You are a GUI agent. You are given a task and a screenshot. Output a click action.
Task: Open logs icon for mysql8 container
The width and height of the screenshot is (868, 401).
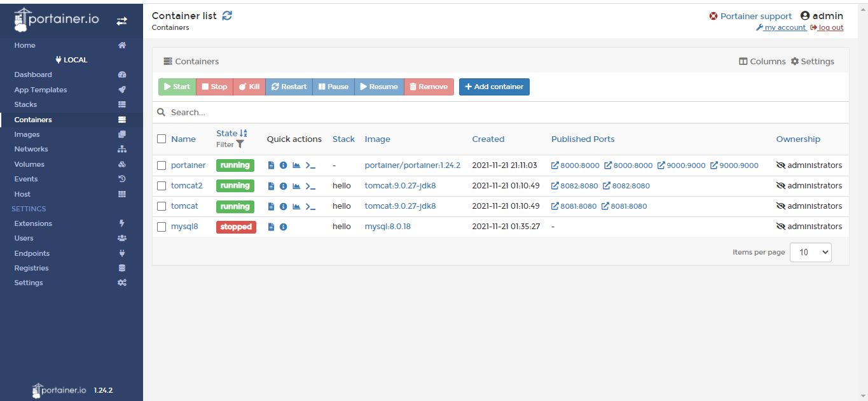271,227
